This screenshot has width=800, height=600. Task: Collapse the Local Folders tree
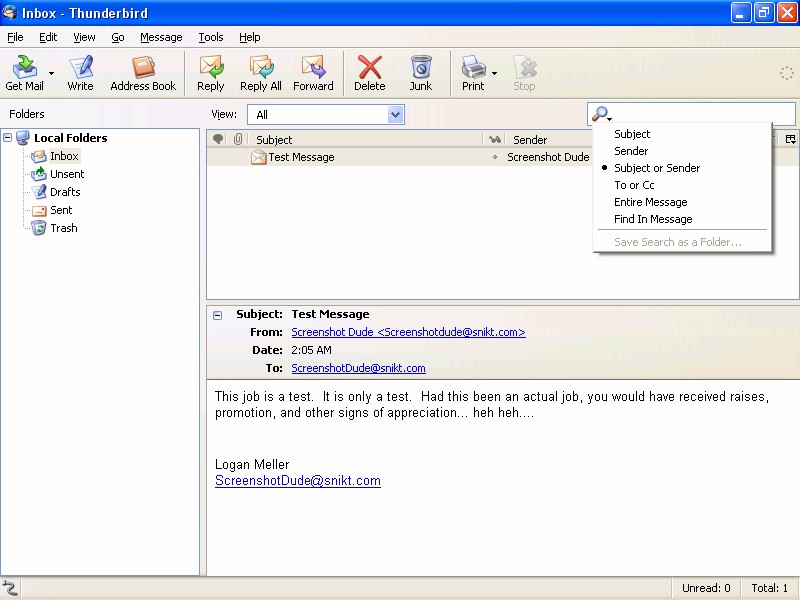[8, 137]
